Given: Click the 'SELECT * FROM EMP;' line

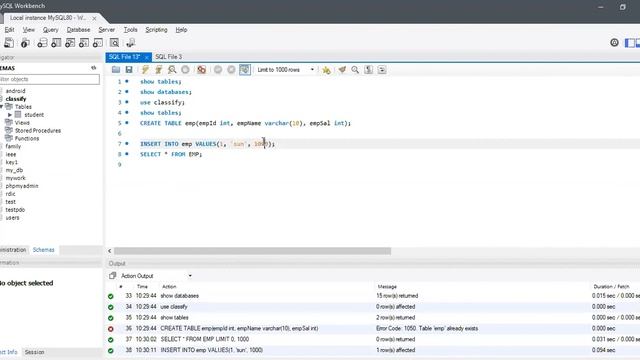Looking at the screenshot, I should point(171,154).
